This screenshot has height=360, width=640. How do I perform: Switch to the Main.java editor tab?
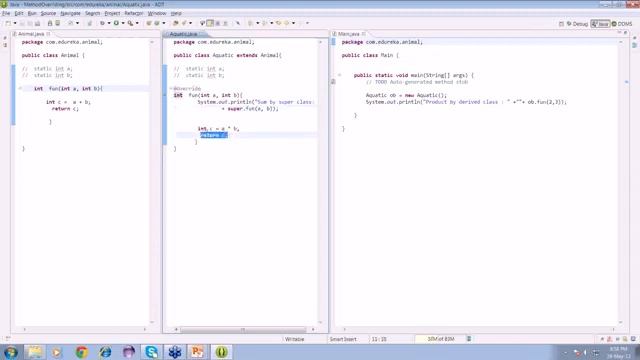(x=349, y=34)
